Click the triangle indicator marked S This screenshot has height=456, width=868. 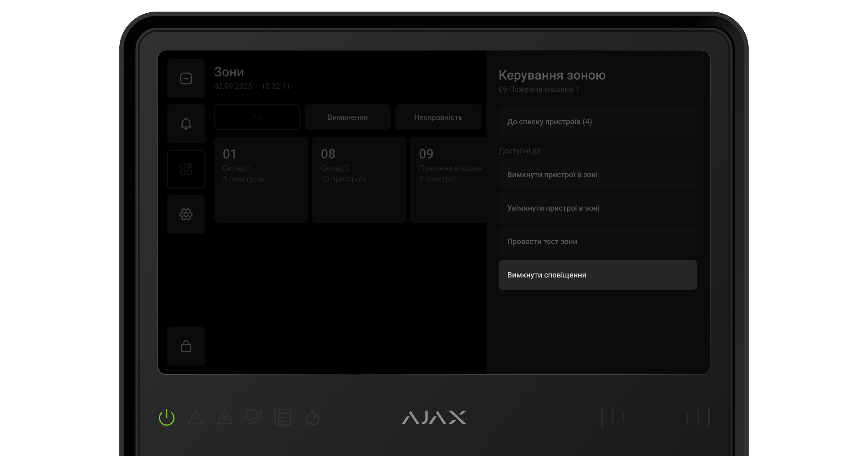coord(225,417)
